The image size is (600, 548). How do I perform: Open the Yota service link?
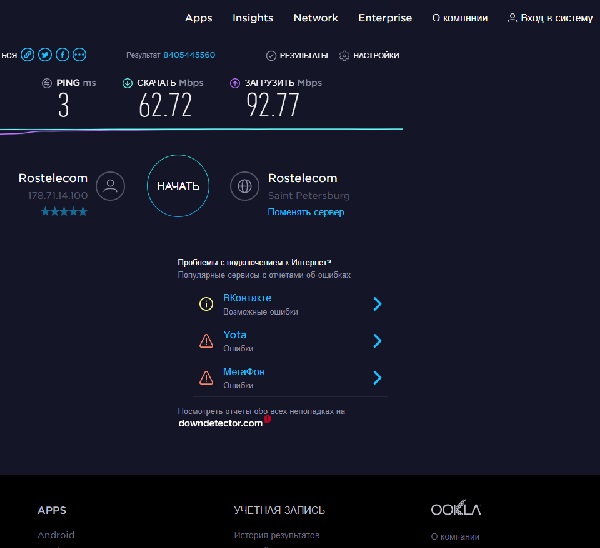coord(235,335)
